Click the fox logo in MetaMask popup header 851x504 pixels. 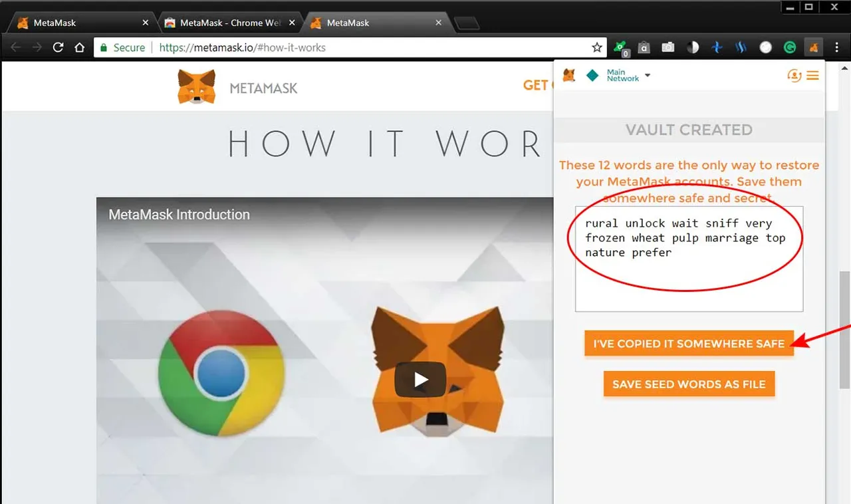[569, 75]
